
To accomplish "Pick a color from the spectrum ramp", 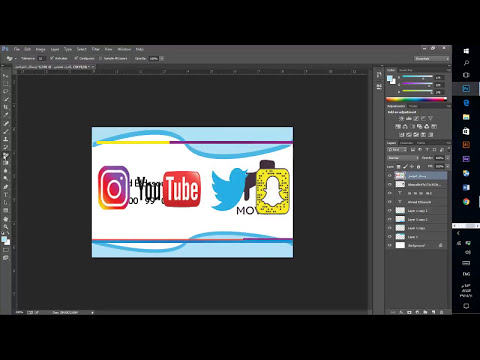I will click(416, 99).
